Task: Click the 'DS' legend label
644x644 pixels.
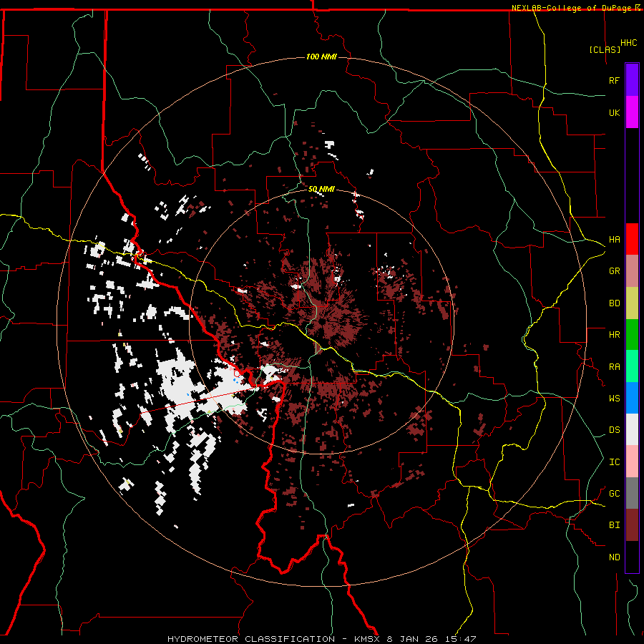Action: 614,430
